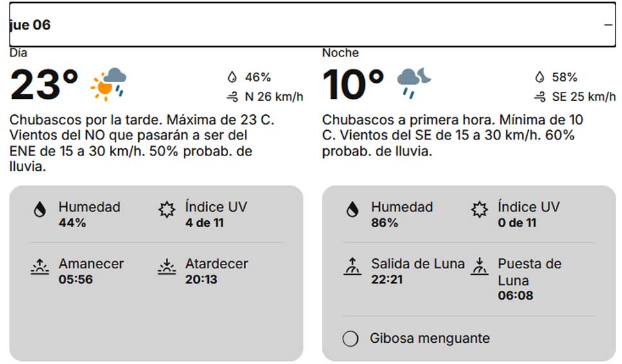Click the daytime Humedad drop icon
This screenshot has width=622, height=364.
click(40, 210)
